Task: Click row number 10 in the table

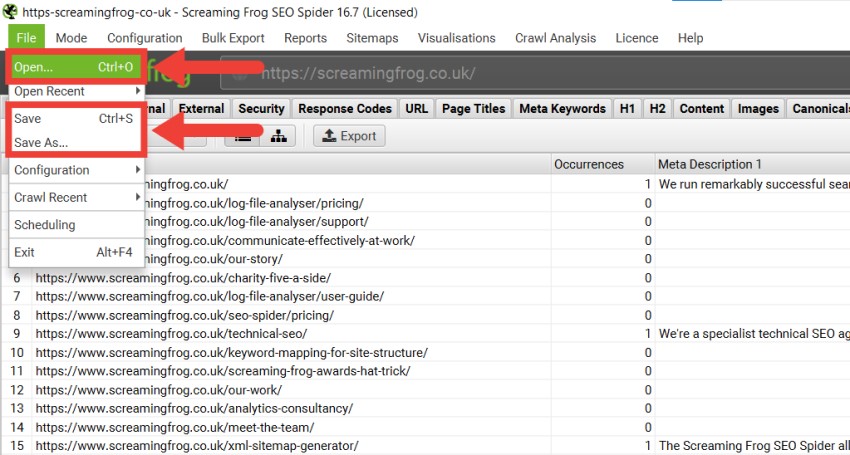Action: pos(17,353)
